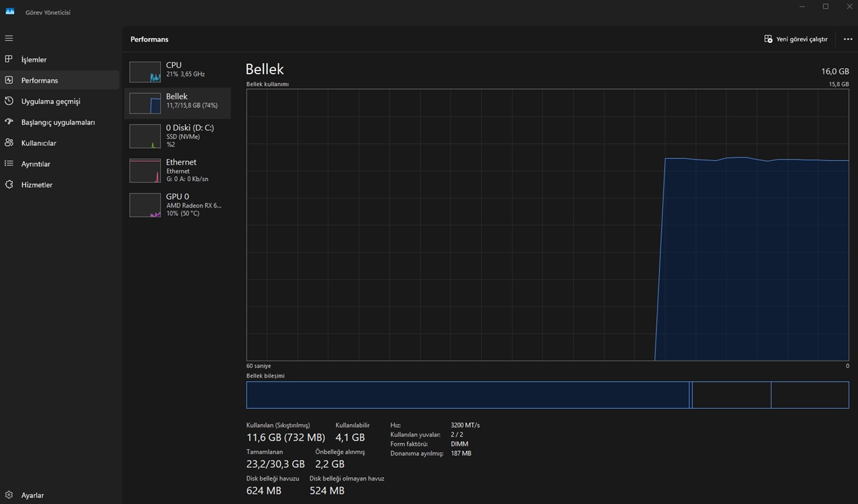The image size is (858, 504).
Task: Open the three-dot more options menu
Action: [847, 39]
